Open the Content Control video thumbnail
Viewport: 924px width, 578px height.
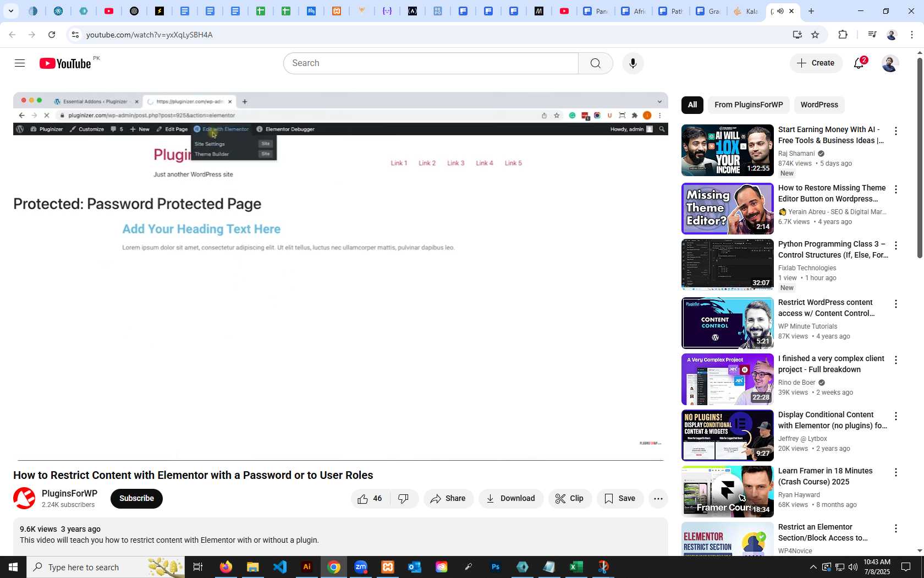(x=728, y=323)
